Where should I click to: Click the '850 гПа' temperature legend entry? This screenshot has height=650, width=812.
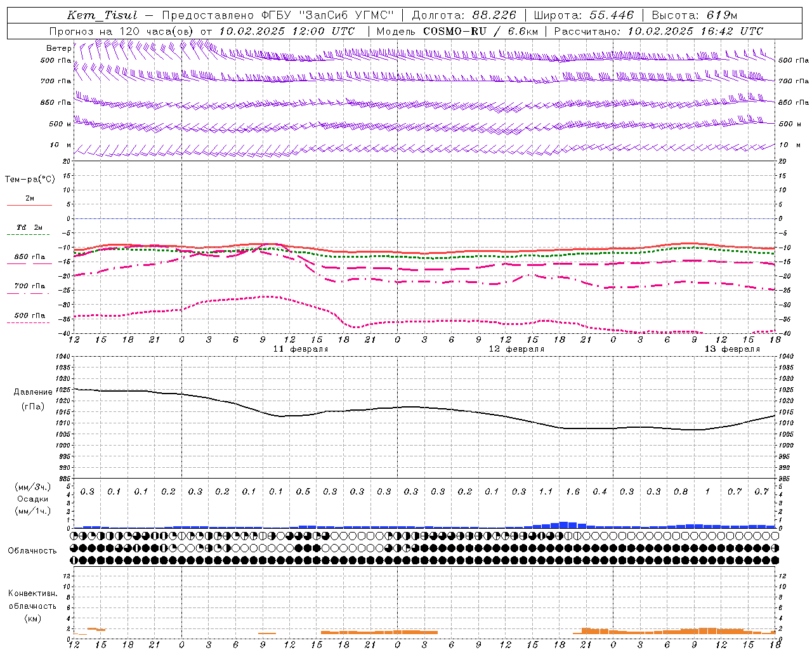tap(29, 257)
